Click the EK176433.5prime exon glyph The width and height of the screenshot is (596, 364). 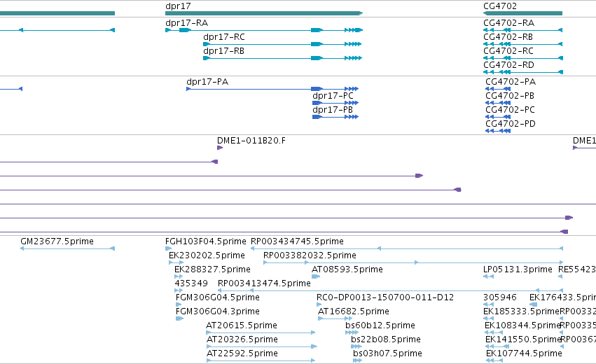(x=533, y=304)
